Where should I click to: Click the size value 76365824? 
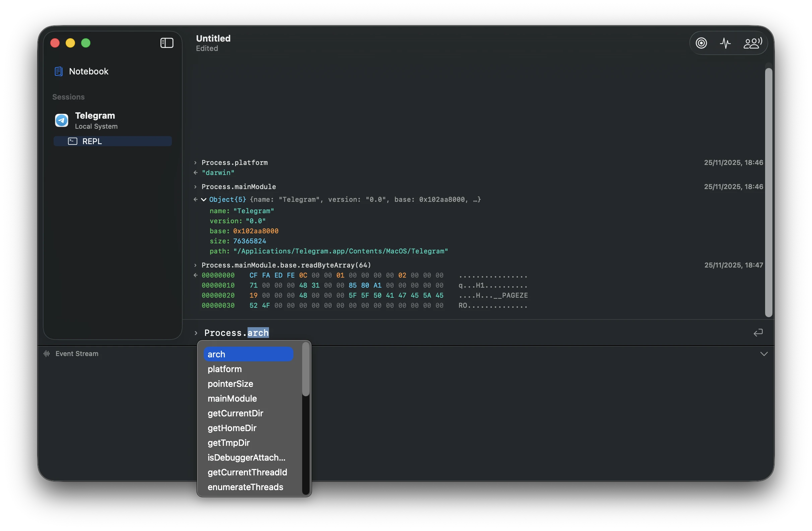[250, 241]
